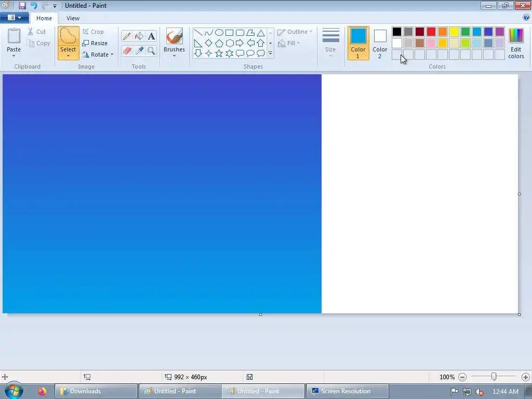Expand the Paste dropdown arrow
Image resolution: width=532 pixels, height=399 pixels.
tap(14, 56)
